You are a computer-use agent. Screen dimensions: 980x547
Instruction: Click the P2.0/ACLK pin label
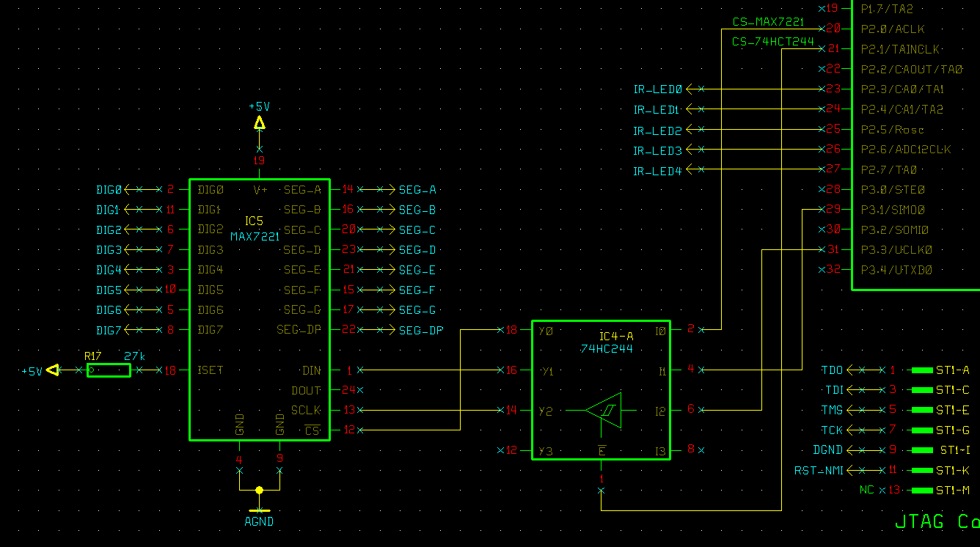893,29
